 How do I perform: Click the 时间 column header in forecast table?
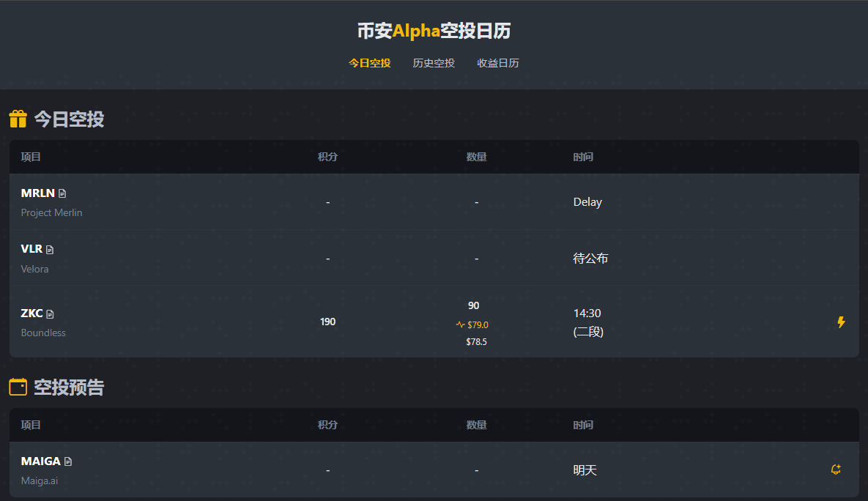pos(583,425)
